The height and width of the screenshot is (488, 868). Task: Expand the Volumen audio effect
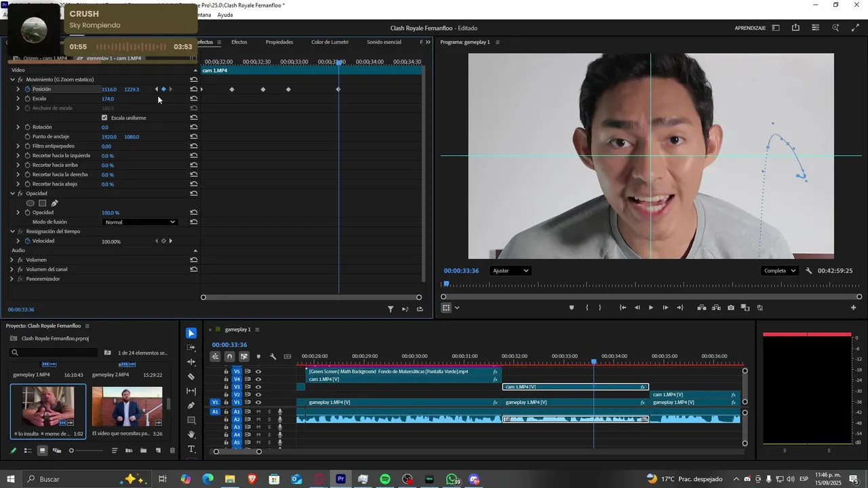point(12,260)
